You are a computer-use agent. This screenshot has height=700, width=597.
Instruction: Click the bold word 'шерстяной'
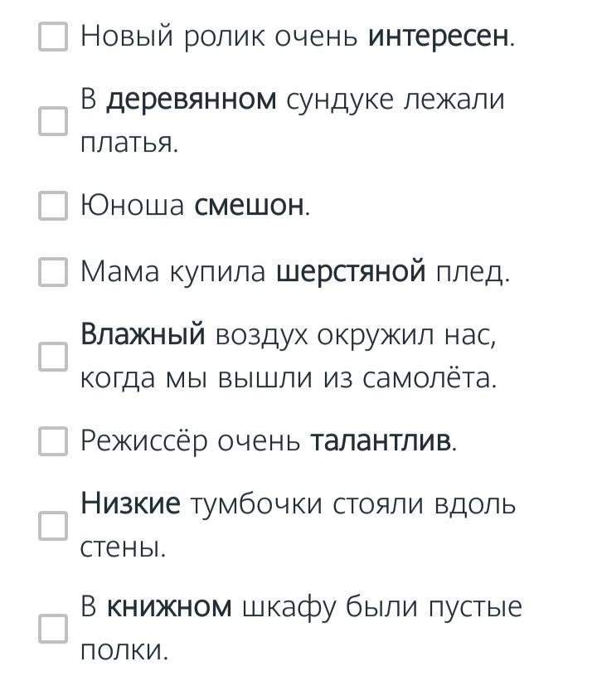pyautogui.click(x=351, y=272)
